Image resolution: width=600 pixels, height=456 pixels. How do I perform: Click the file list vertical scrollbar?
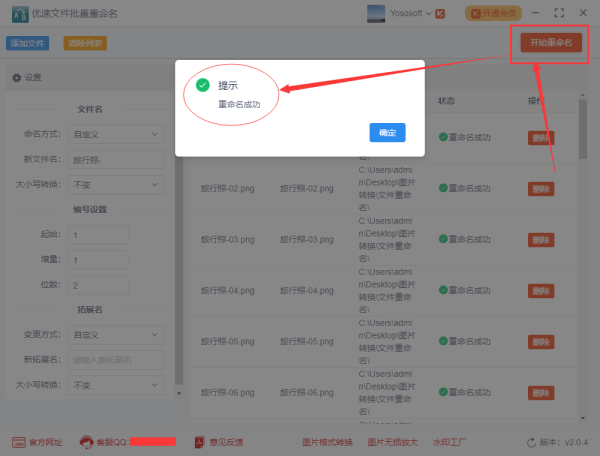(583, 129)
